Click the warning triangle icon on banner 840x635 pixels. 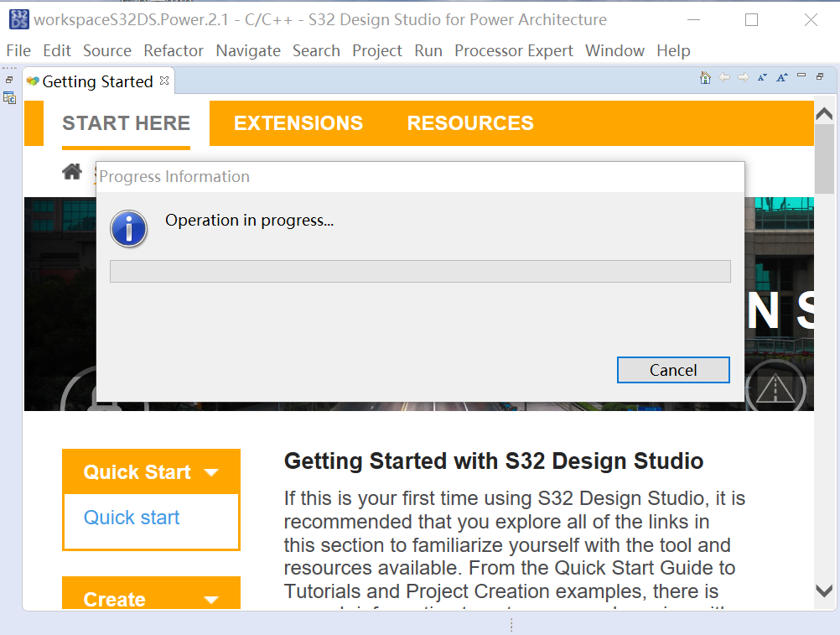coord(775,388)
